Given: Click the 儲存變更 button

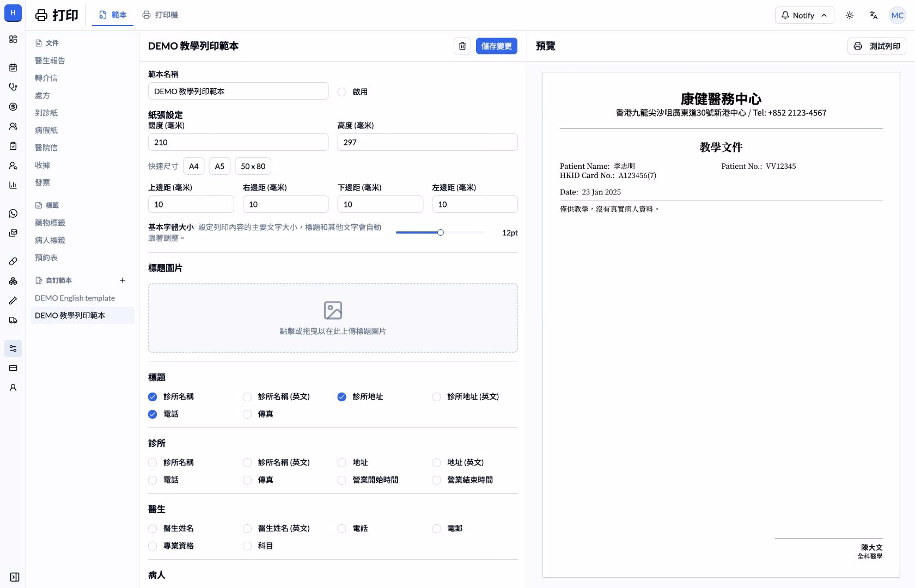Looking at the screenshot, I should pyautogui.click(x=497, y=46).
